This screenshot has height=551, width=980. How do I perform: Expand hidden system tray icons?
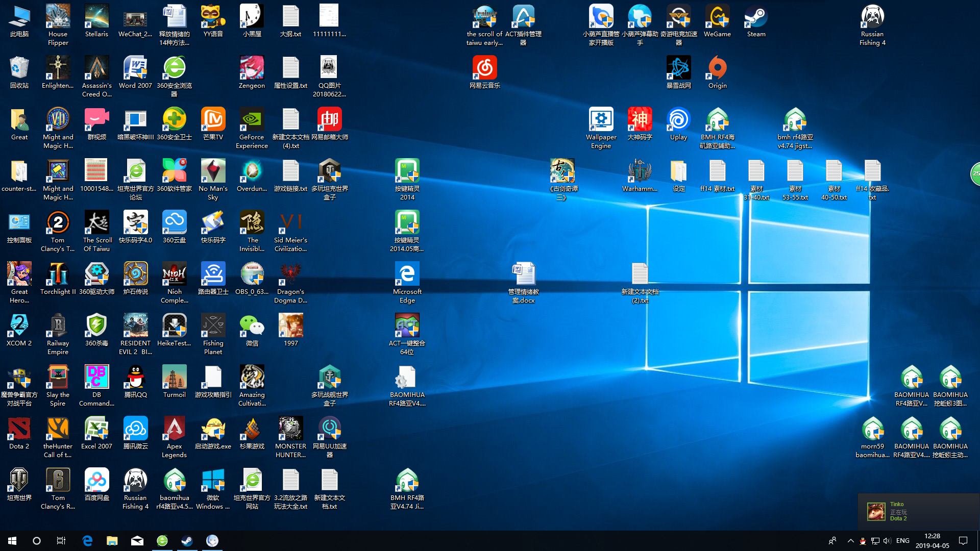850,541
